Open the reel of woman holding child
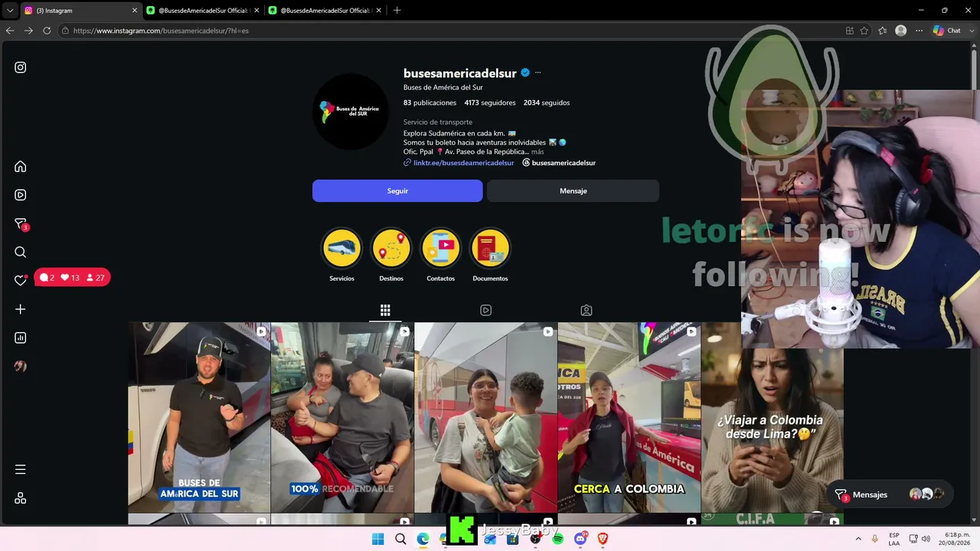 485,417
